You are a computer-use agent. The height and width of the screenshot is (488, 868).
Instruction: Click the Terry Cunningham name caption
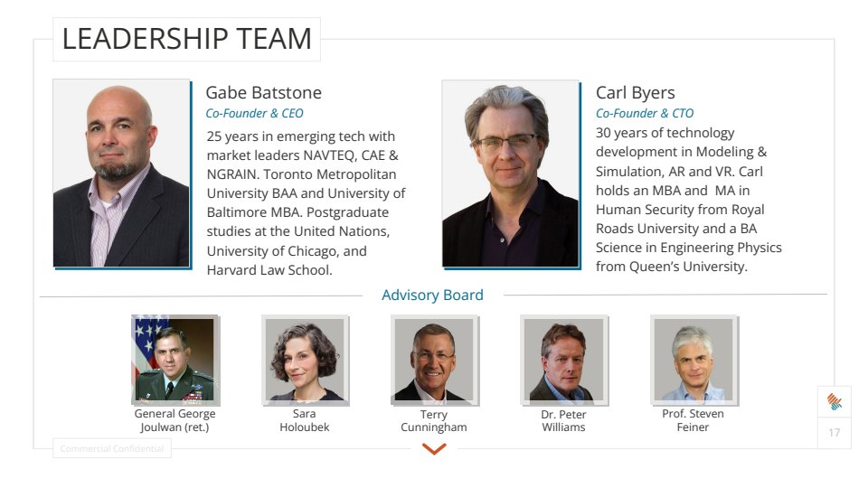point(434,421)
